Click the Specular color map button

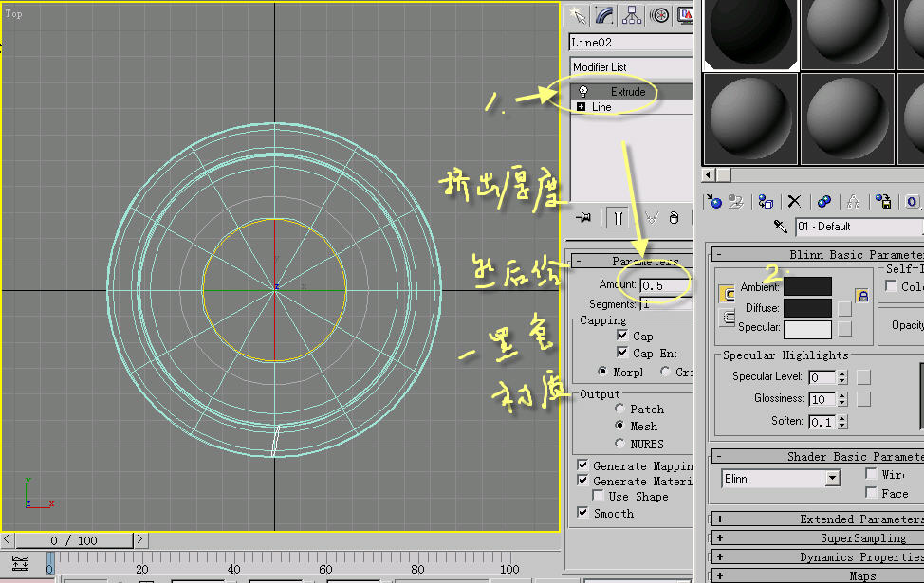pos(845,329)
